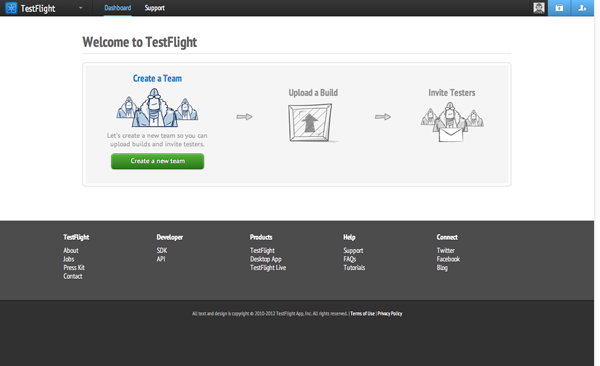Open the Desktop App footer link
The width and height of the screenshot is (600, 366).
(266, 259)
